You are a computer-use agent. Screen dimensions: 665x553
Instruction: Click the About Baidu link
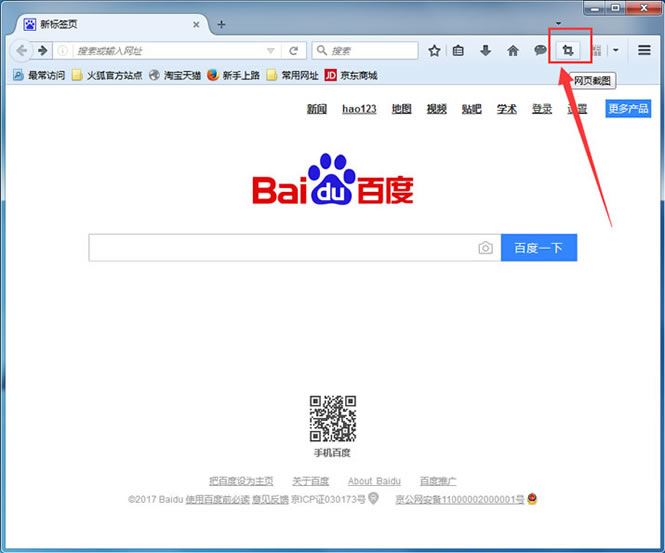[x=374, y=481]
